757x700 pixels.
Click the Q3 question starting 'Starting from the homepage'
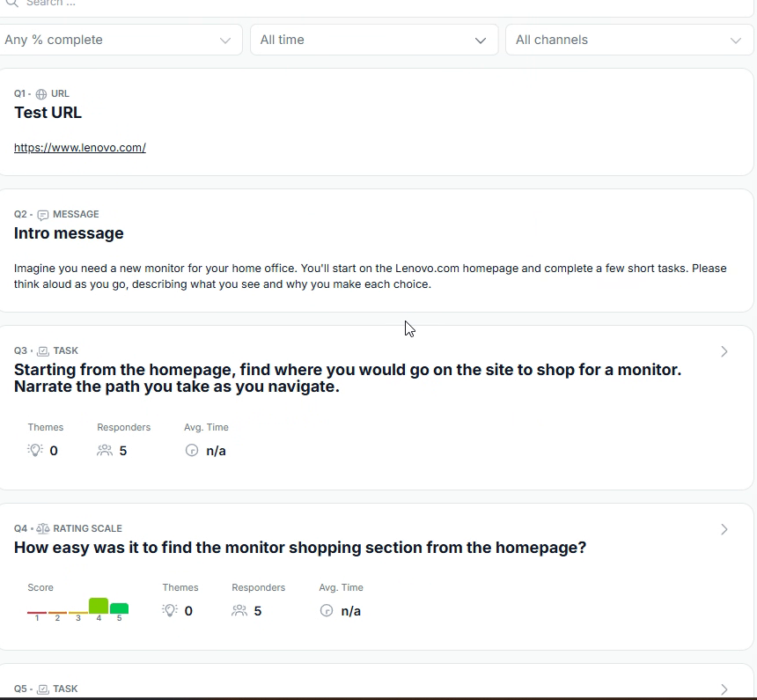pyautogui.click(x=348, y=378)
